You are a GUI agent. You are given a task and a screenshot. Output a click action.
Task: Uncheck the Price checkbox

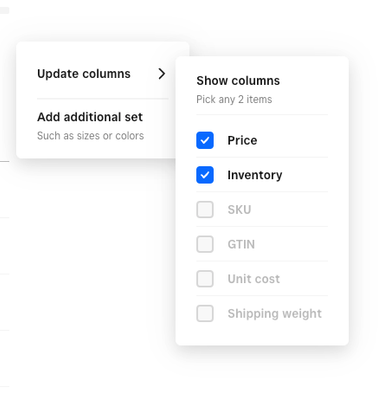click(205, 140)
